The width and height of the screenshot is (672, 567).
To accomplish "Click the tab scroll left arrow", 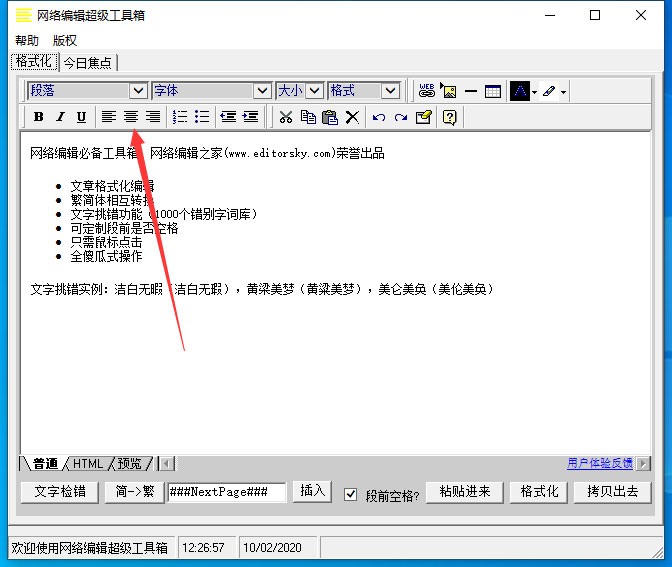I will [x=167, y=463].
